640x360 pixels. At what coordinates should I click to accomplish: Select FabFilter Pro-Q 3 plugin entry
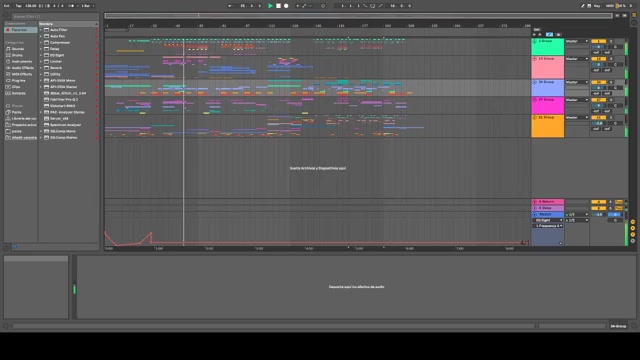click(x=64, y=100)
